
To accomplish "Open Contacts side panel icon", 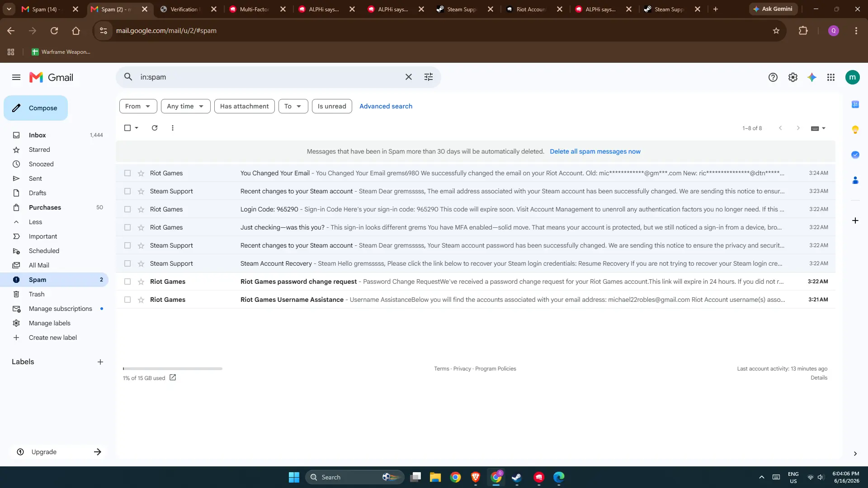I will point(855,180).
